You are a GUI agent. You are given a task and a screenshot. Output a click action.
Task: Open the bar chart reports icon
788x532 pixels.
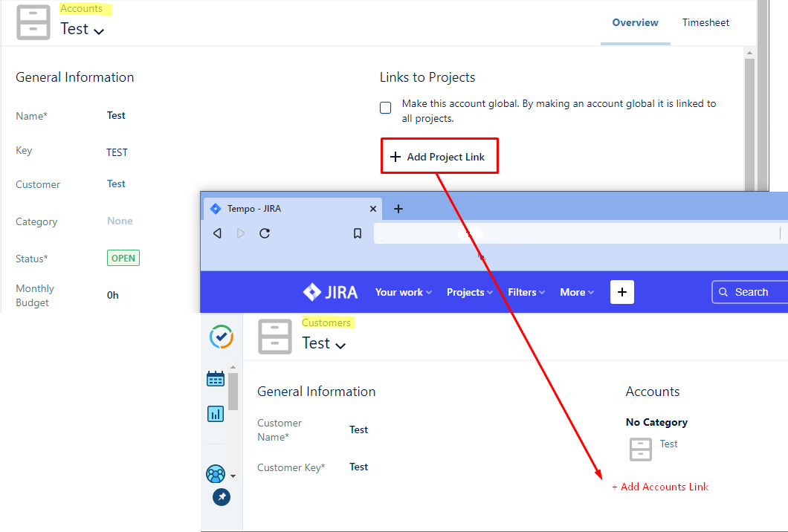(x=216, y=414)
